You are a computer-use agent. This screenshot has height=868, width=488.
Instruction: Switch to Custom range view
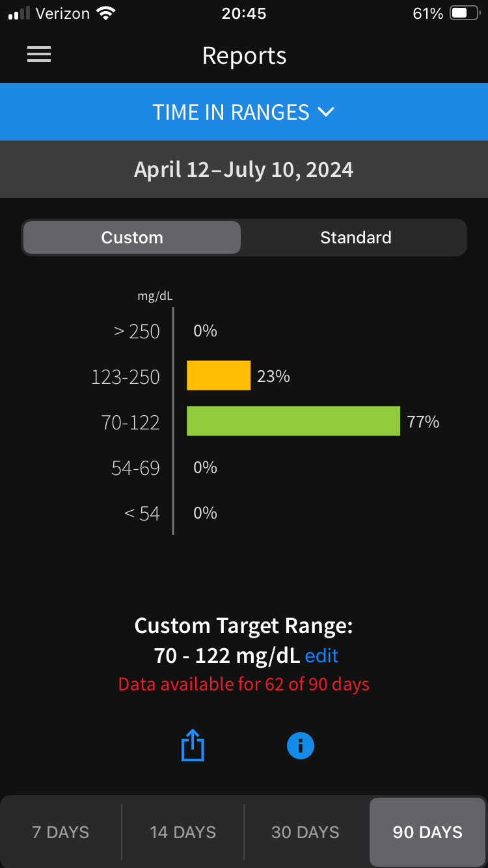click(132, 237)
